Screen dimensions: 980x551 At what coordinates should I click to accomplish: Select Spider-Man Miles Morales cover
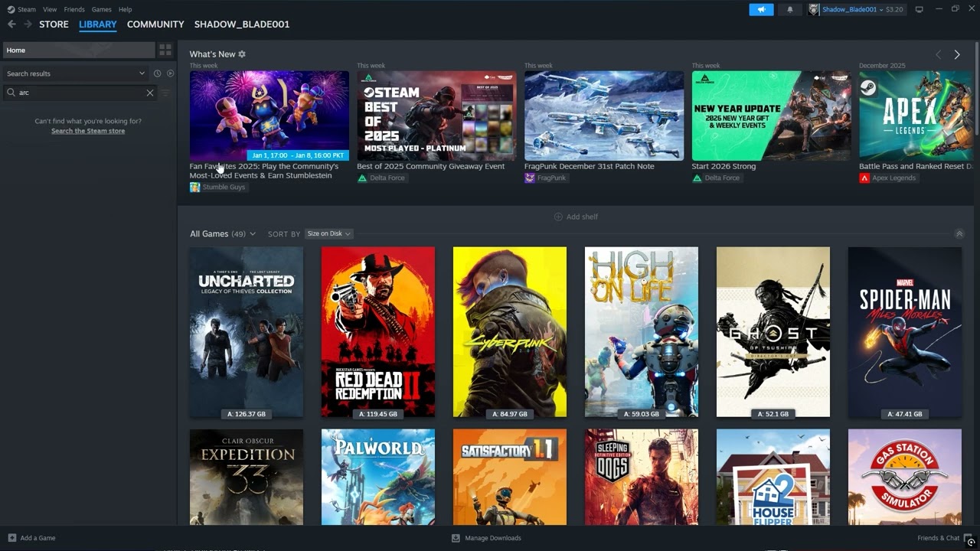905,332
